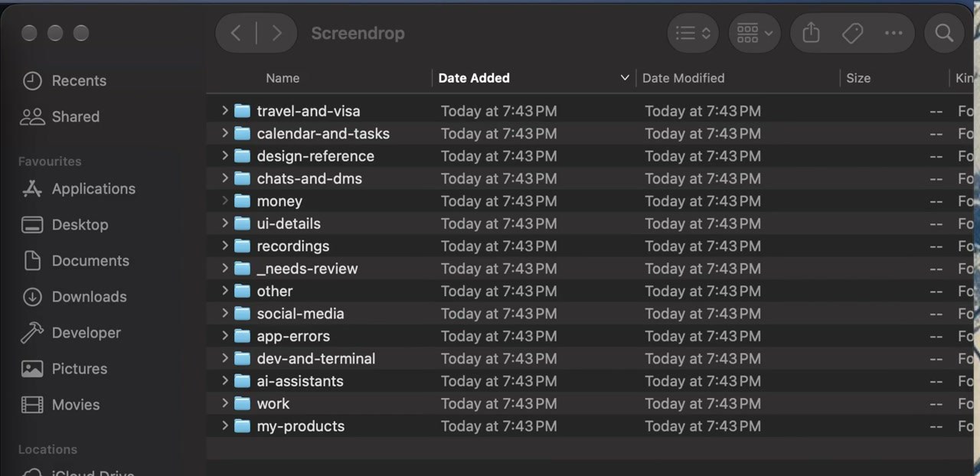Expand the dev-and-terminal folder disclosure arrow
The image size is (980, 476).
pos(224,358)
